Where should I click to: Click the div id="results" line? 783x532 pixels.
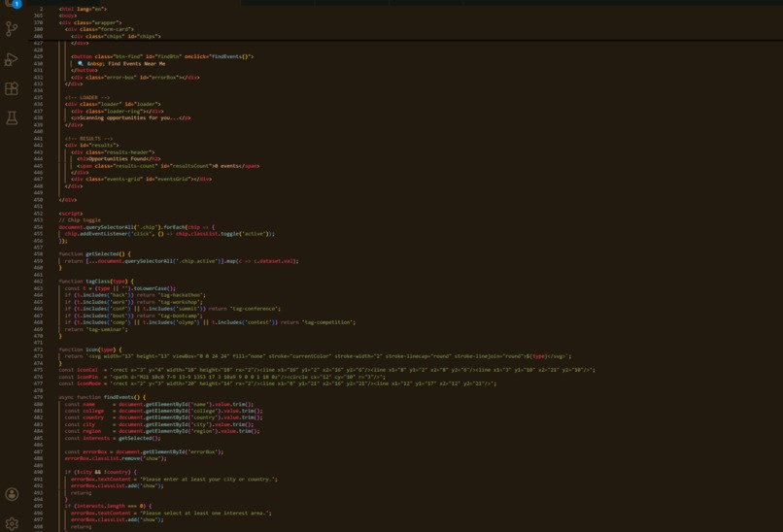point(91,146)
